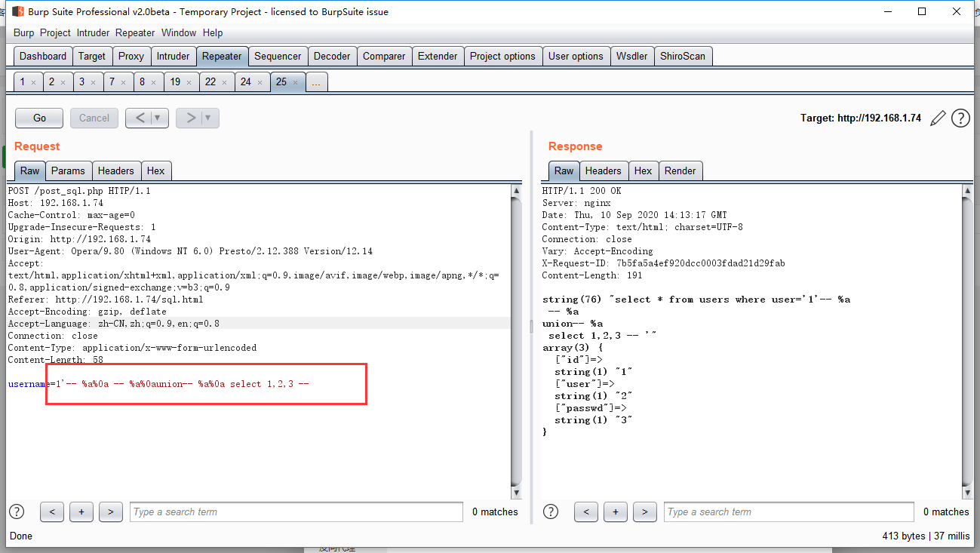
Task: Open the forward history dropdown arrow
Action: (x=210, y=118)
